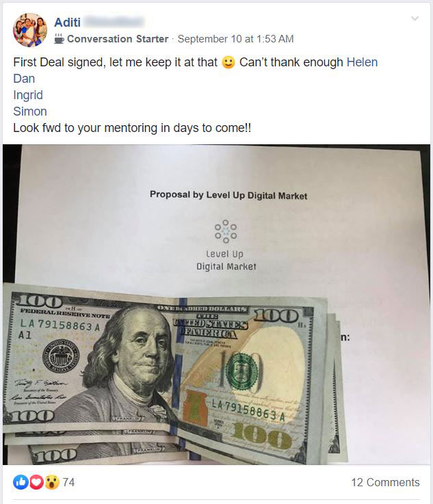Click the Like reaction thumbs-up icon

21,482
